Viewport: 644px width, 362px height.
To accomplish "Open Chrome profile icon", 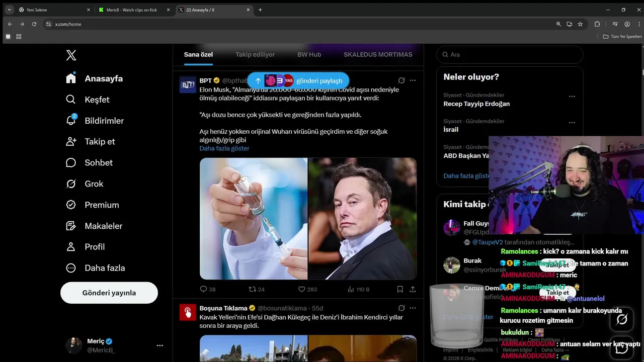I will tap(627, 24).
